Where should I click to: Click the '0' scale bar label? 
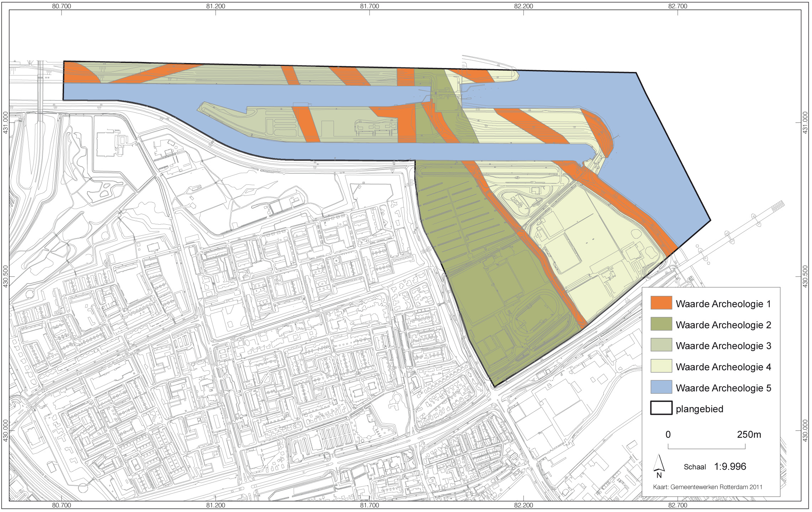click(668, 434)
